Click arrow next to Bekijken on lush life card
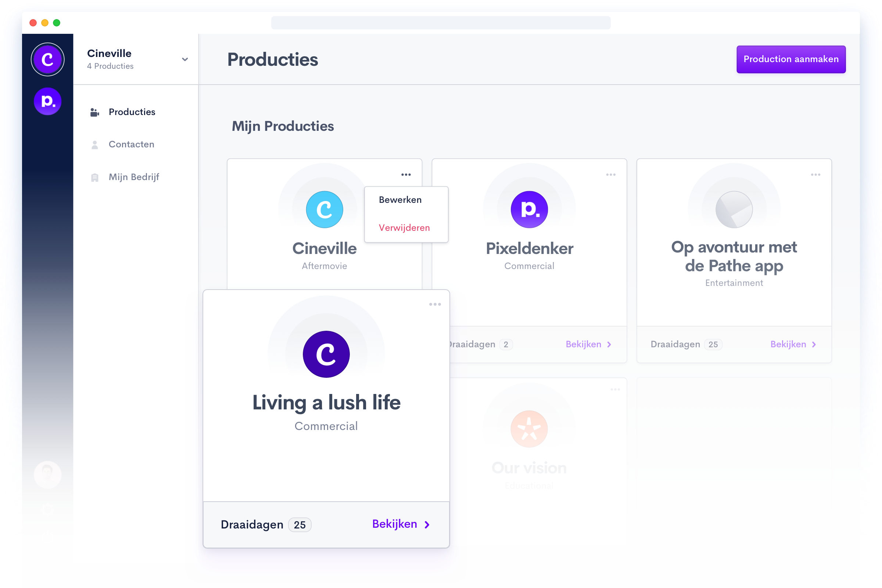The height and width of the screenshot is (588, 882). point(427,525)
